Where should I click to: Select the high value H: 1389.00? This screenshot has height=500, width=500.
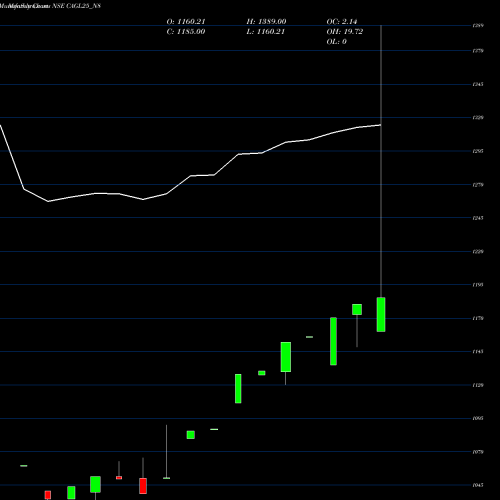[266, 22]
